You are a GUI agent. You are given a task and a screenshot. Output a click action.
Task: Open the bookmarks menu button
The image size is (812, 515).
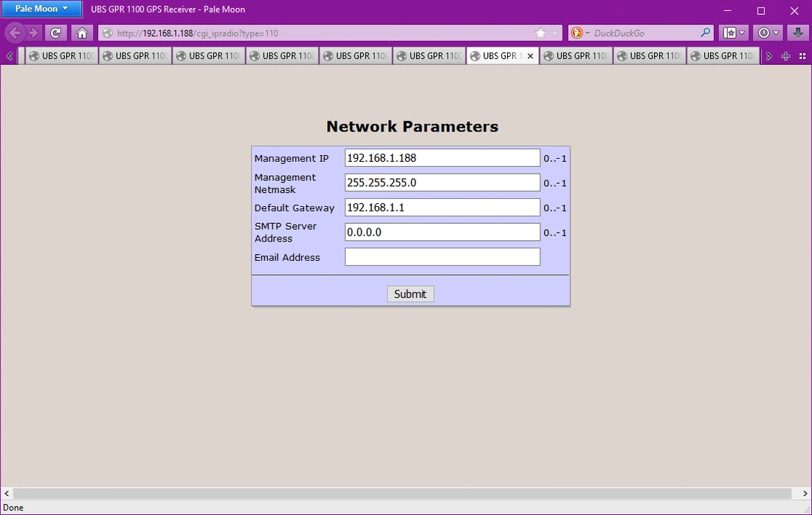734,33
